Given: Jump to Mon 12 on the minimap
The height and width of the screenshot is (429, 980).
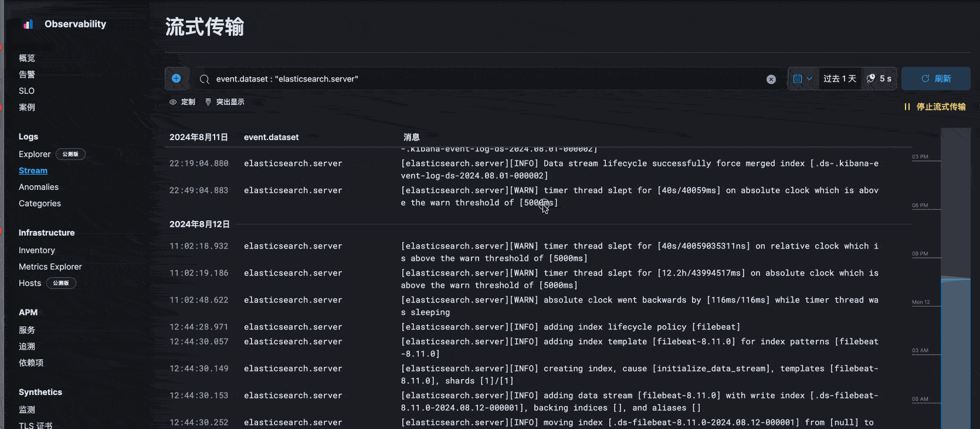Looking at the screenshot, I should pyautogui.click(x=921, y=302).
